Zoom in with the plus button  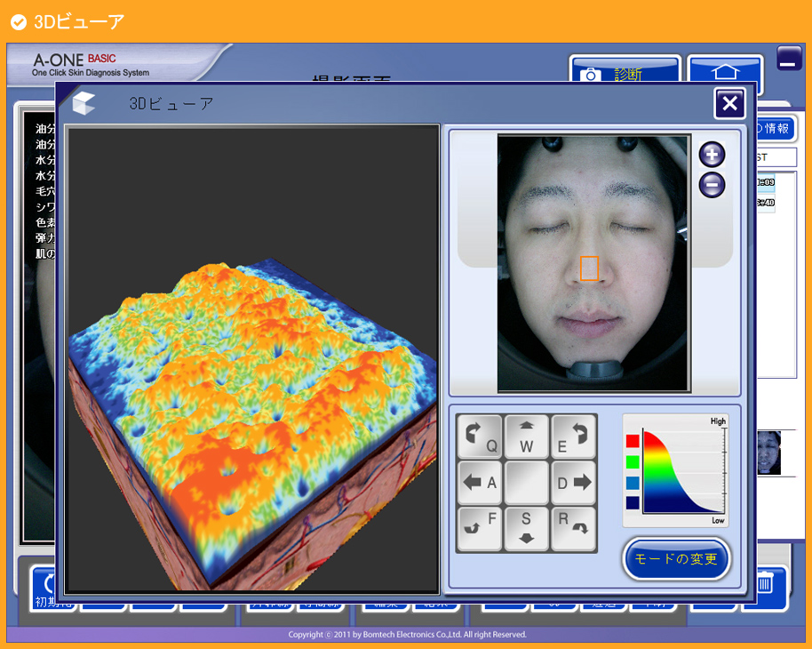coord(712,154)
